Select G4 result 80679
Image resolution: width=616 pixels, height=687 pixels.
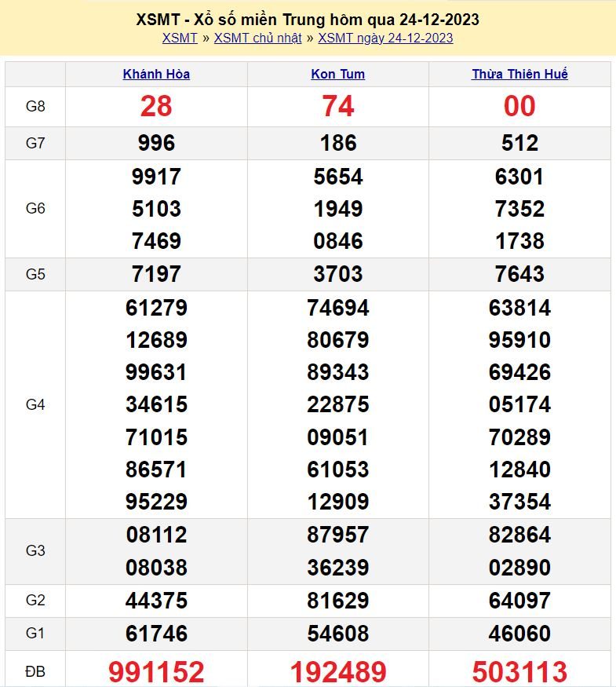(337, 341)
